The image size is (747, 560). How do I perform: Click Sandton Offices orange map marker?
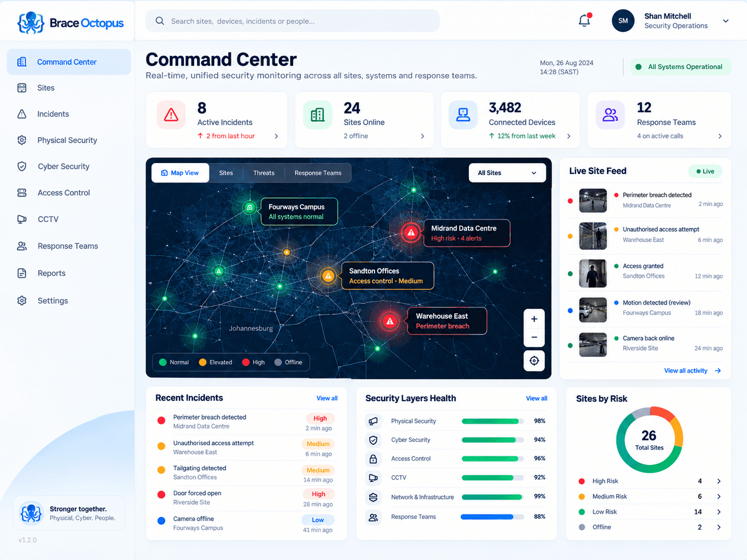(328, 276)
